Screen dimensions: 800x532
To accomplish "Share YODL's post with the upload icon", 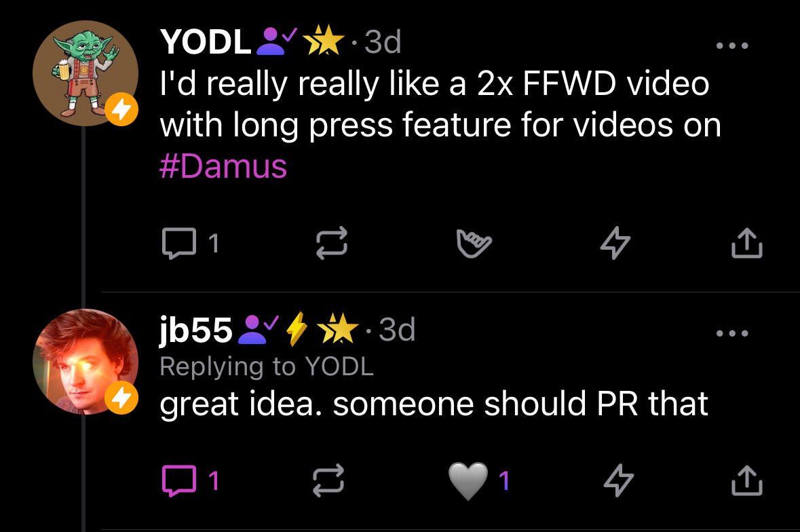I will coord(747,243).
